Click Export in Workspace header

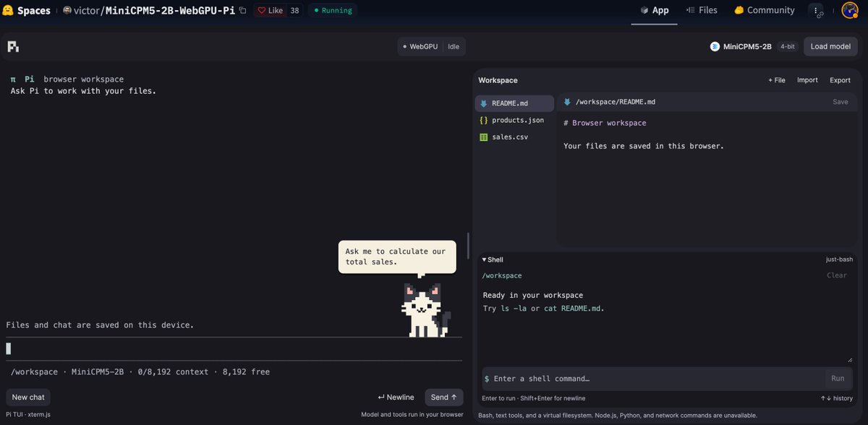tap(840, 80)
